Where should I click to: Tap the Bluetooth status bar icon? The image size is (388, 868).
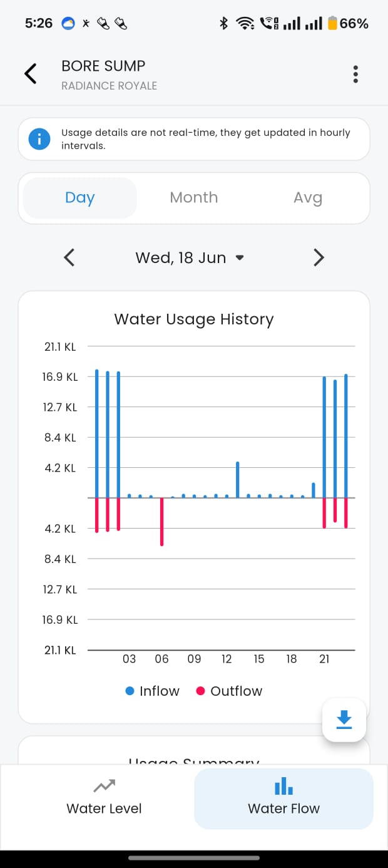[x=223, y=24]
